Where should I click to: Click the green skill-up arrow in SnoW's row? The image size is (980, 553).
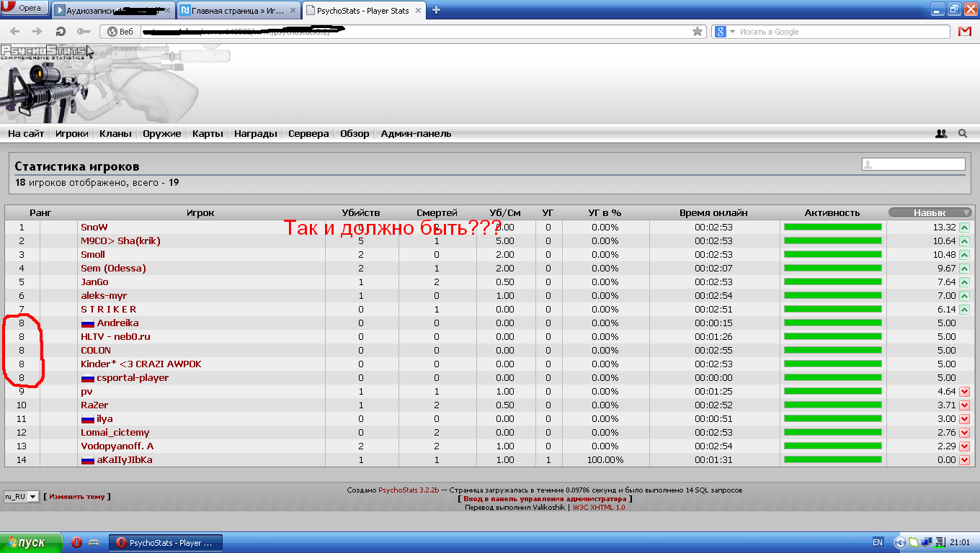click(965, 228)
